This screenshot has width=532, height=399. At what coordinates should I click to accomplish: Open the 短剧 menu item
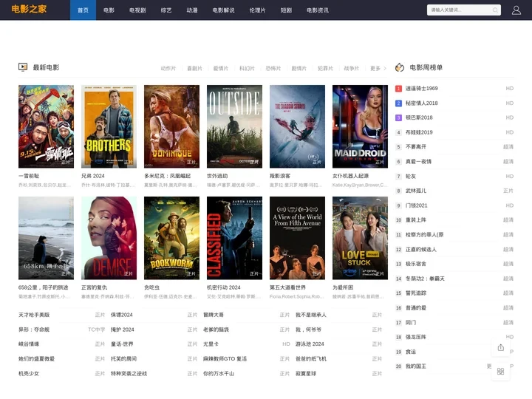click(286, 10)
